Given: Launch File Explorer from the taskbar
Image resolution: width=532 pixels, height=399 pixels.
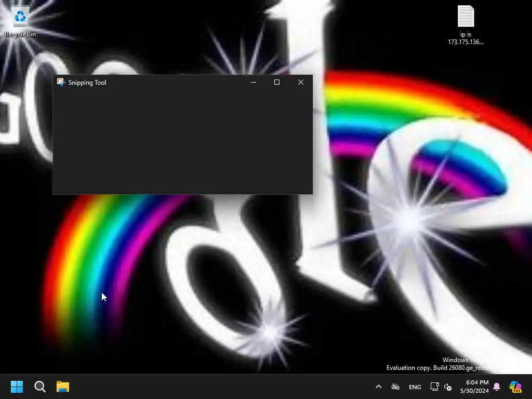Looking at the screenshot, I should [63, 387].
